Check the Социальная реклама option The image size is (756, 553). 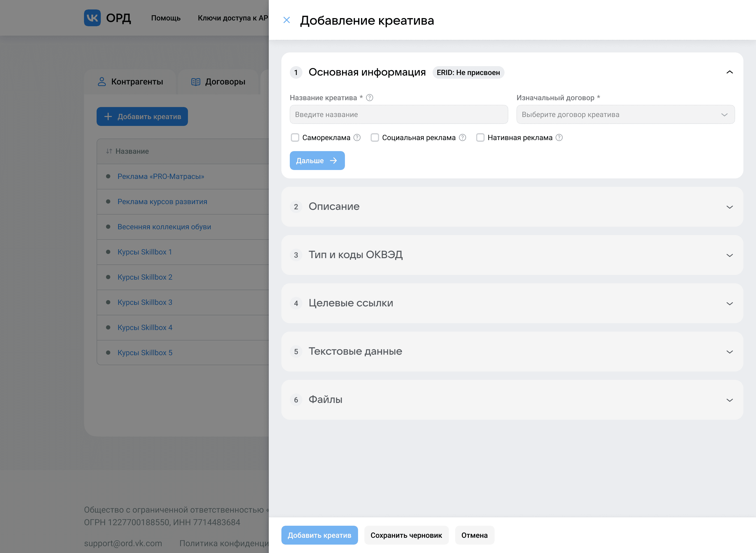tap(375, 137)
